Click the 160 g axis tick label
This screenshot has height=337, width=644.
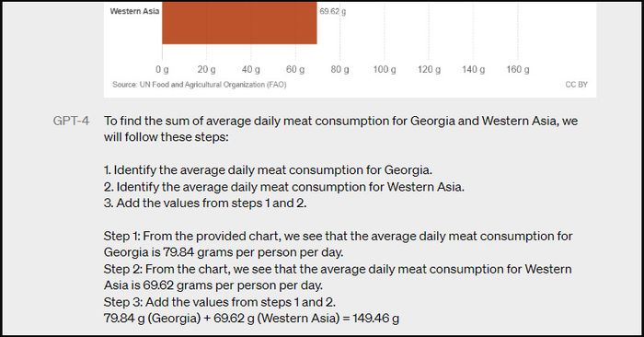518,69
